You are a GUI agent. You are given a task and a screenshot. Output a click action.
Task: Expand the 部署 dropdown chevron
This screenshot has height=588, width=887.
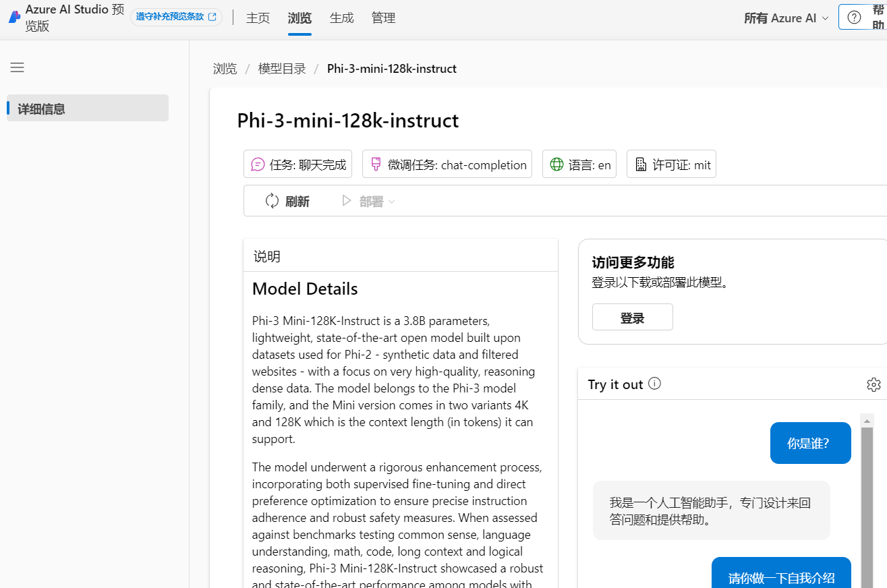(392, 202)
